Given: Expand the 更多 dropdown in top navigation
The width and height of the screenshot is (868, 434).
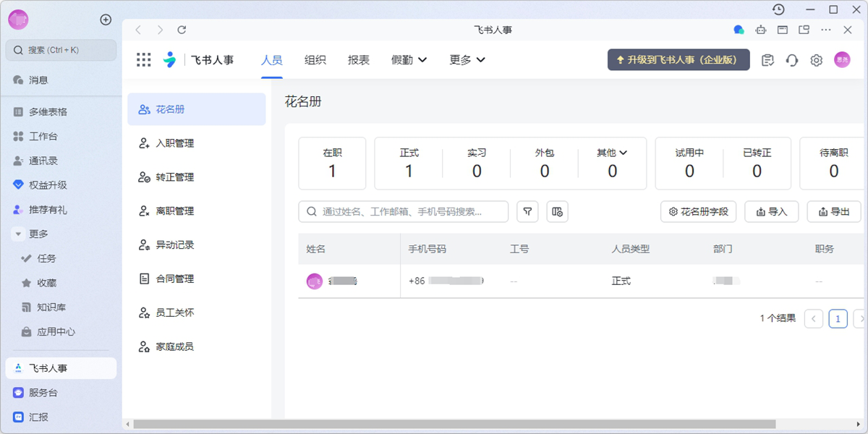Looking at the screenshot, I should [x=467, y=60].
